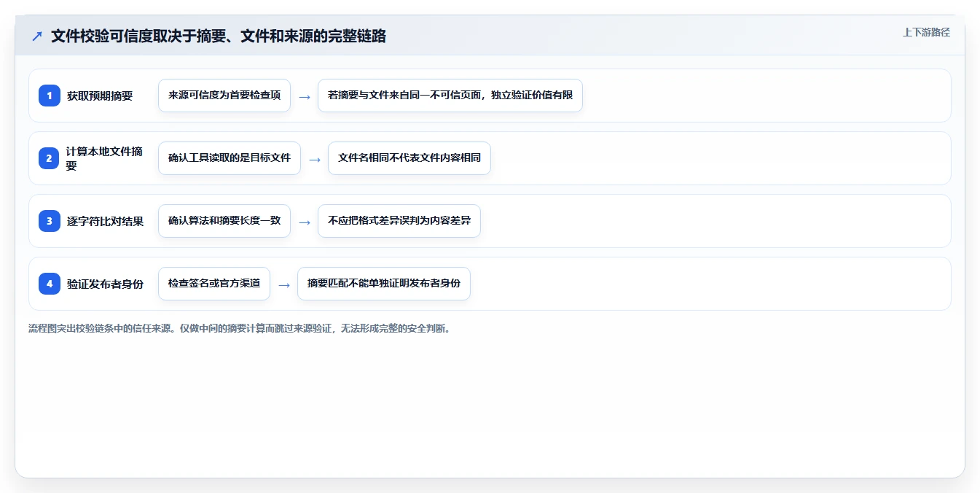Click the 检查签名或官方渠道 box

[x=214, y=284]
